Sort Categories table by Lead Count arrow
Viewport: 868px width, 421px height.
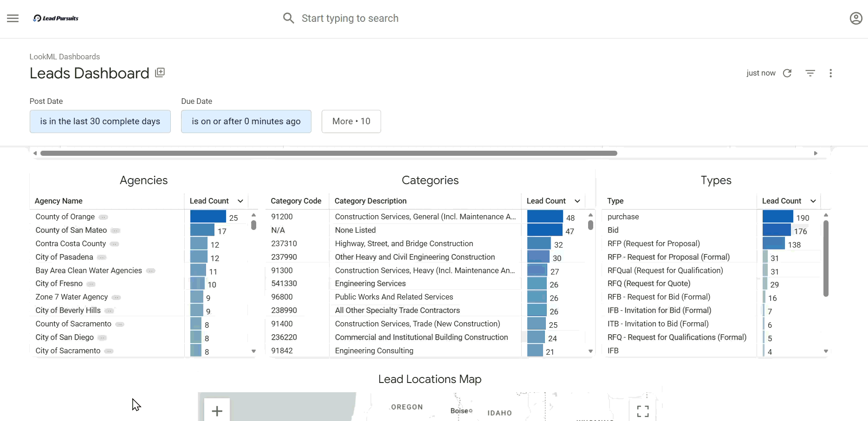pyautogui.click(x=577, y=201)
